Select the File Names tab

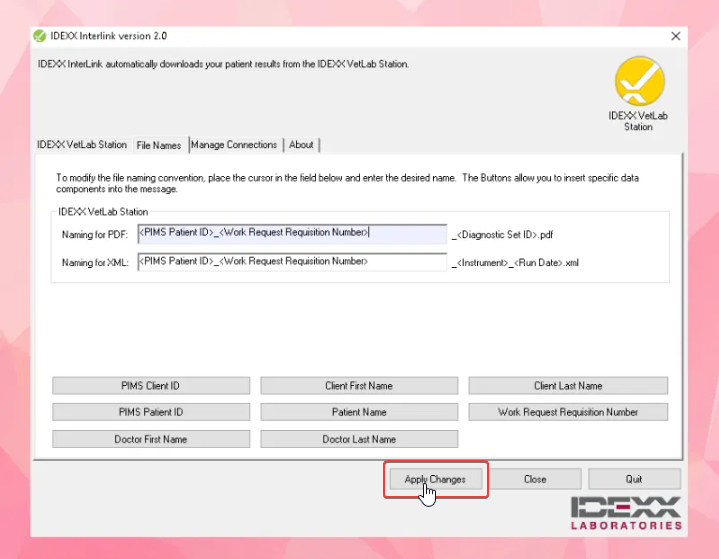(x=159, y=145)
